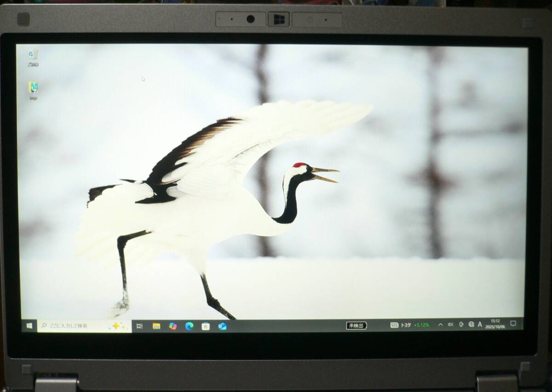Select the Recycle Bin desktop icon
Screen dimensions: 552x392
pos(33,57)
